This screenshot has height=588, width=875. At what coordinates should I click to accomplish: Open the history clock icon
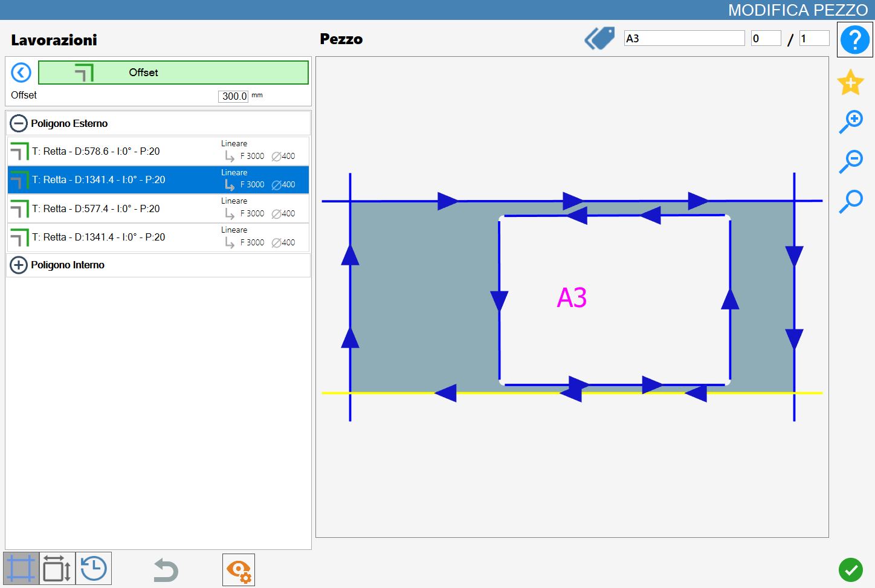click(94, 569)
